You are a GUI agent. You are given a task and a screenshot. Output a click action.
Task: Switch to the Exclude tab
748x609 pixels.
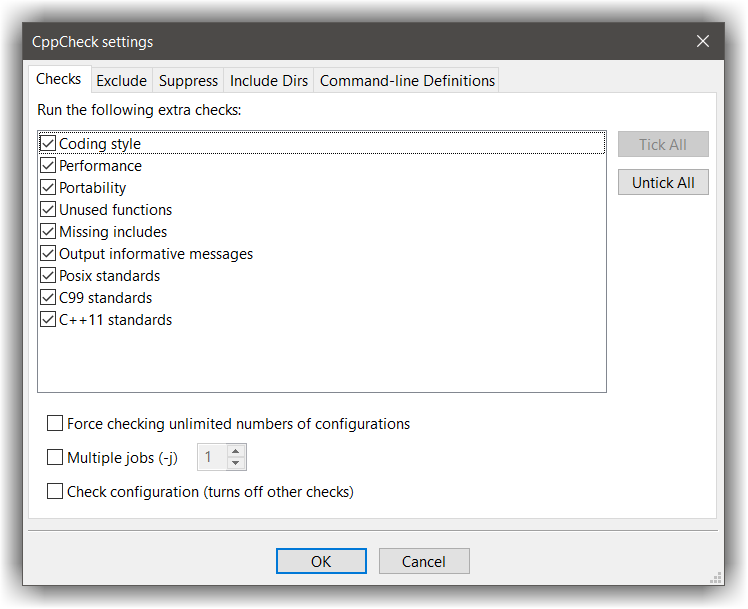pos(121,81)
